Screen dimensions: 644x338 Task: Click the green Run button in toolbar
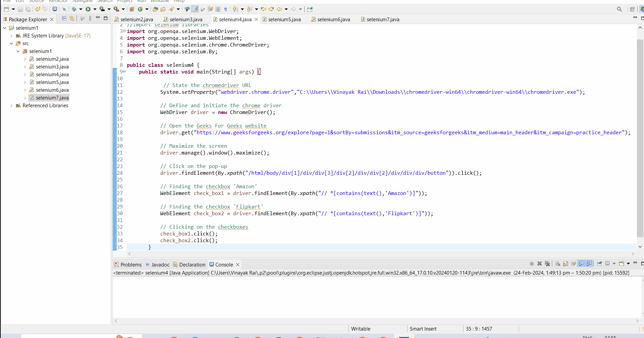pyautogui.click(x=88, y=9)
